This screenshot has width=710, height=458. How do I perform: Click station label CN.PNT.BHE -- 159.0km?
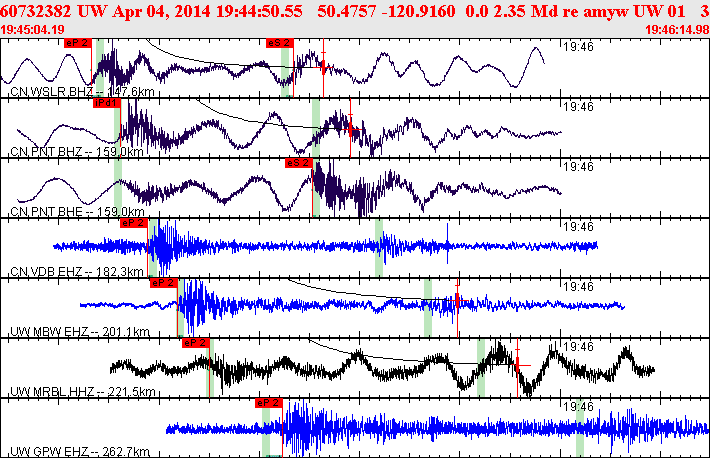click(77, 212)
